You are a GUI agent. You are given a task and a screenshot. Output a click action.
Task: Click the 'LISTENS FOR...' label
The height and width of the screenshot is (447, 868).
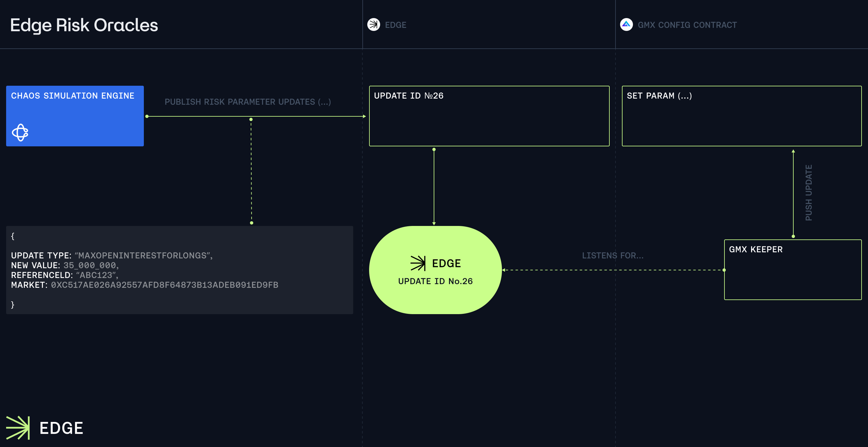click(x=612, y=256)
